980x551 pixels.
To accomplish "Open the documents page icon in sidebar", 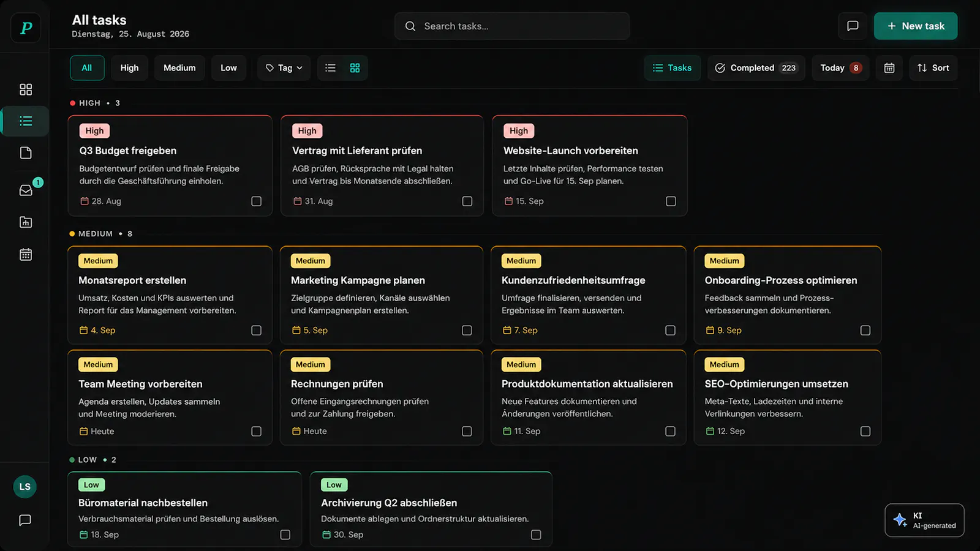I will 26,153.
